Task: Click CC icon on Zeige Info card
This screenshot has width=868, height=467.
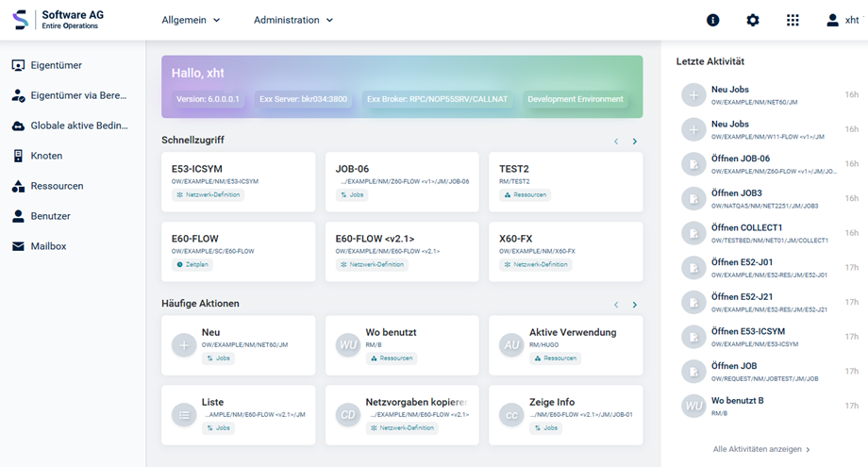Action: tap(511, 415)
